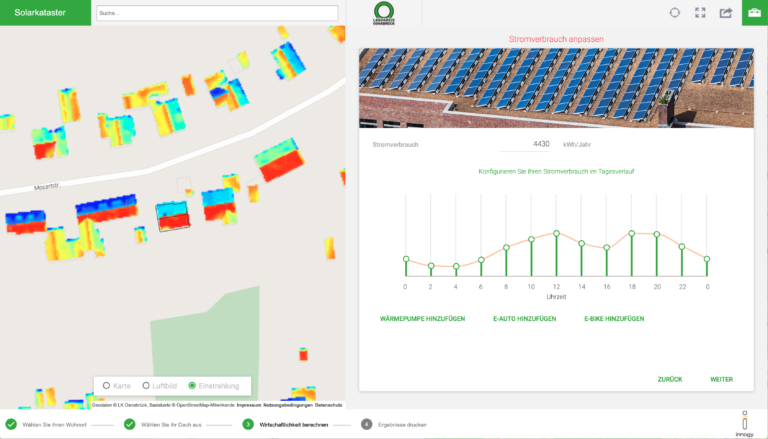Open step Wählen Sie Ihr Dach aus

pos(171,425)
